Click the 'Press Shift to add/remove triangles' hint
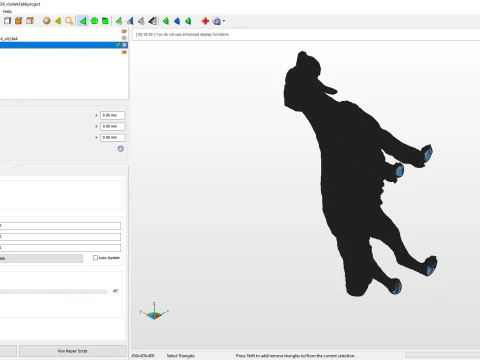Image resolution: width=480 pixels, height=360 pixels. pos(295,356)
